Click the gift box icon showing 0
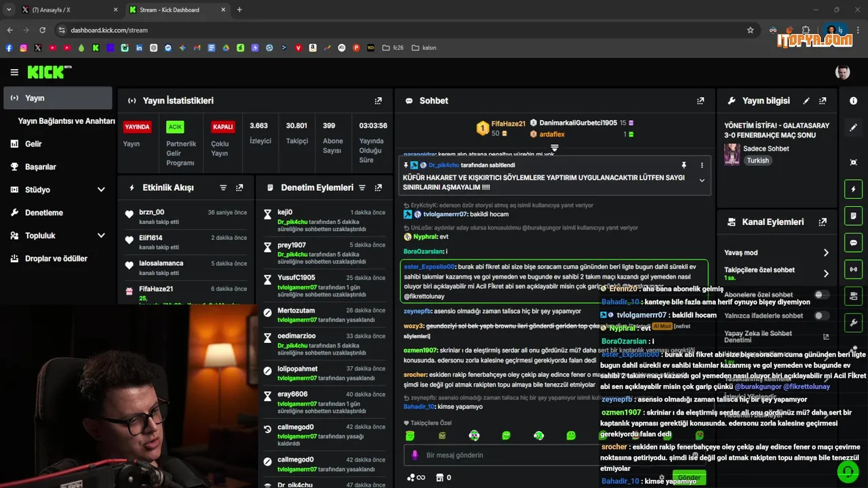This screenshot has width=868, height=488. (443, 477)
